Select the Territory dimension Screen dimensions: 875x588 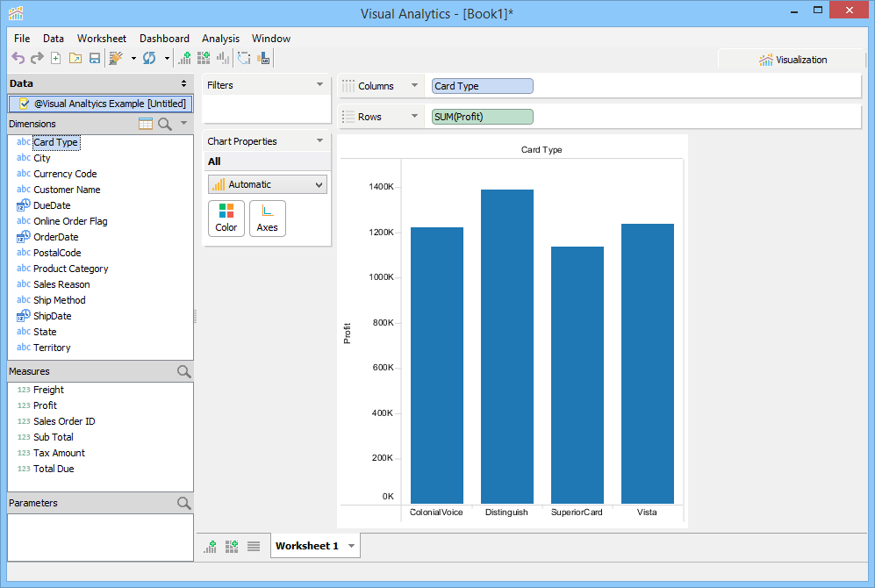click(52, 348)
